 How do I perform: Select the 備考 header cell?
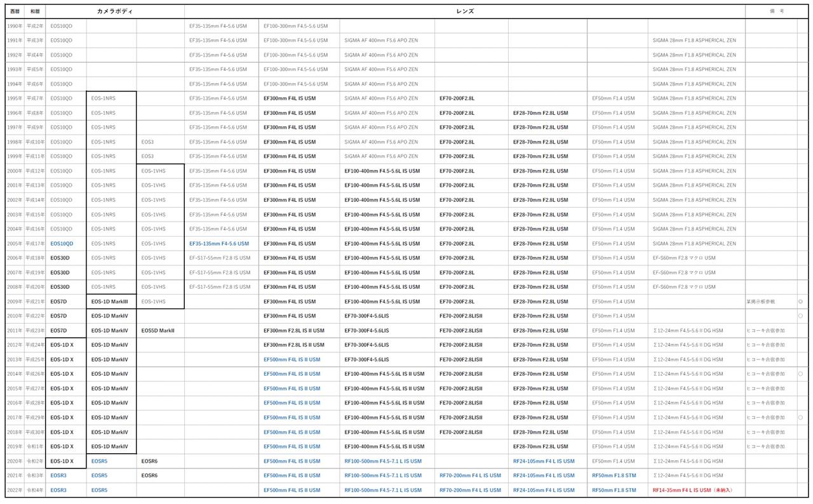(x=777, y=11)
